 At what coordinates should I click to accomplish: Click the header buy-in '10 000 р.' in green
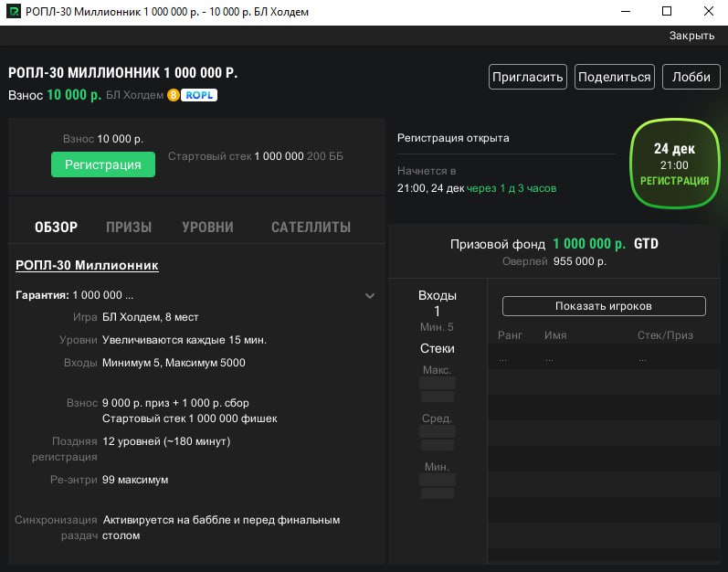(x=74, y=95)
